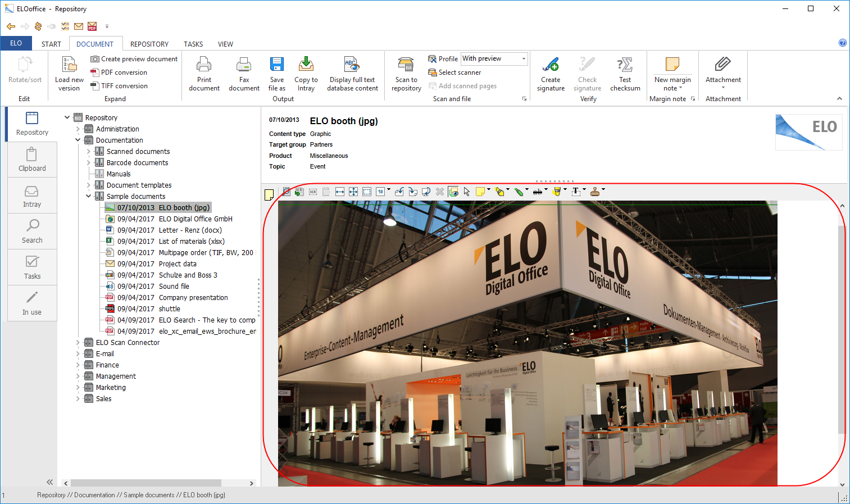This screenshot has width=850, height=504.
Task: Click the Test checksum icon
Action: 625,65
